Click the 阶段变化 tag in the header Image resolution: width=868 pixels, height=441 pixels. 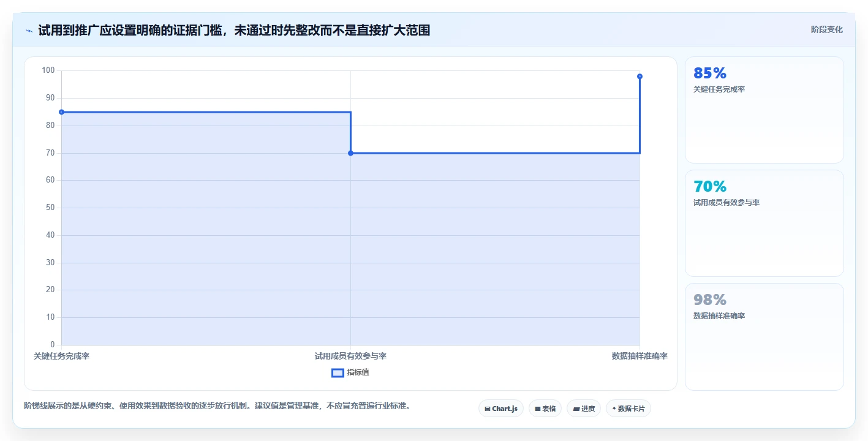click(x=827, y=29)
